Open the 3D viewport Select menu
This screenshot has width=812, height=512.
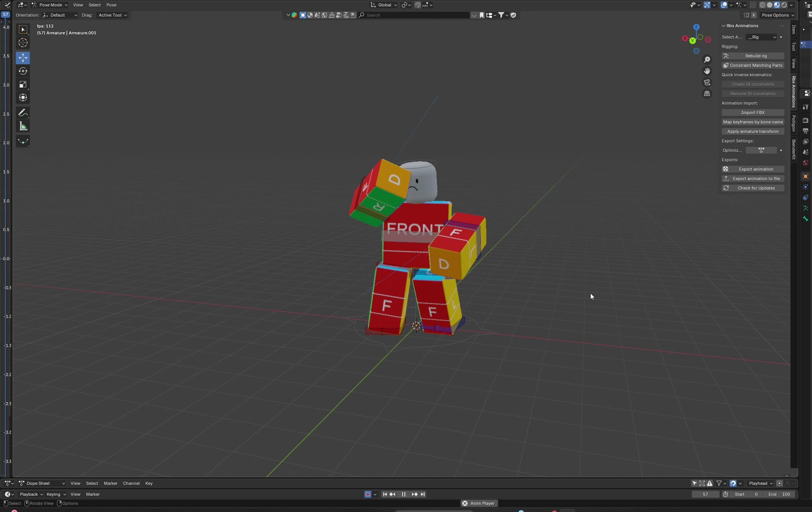[94, 5]
